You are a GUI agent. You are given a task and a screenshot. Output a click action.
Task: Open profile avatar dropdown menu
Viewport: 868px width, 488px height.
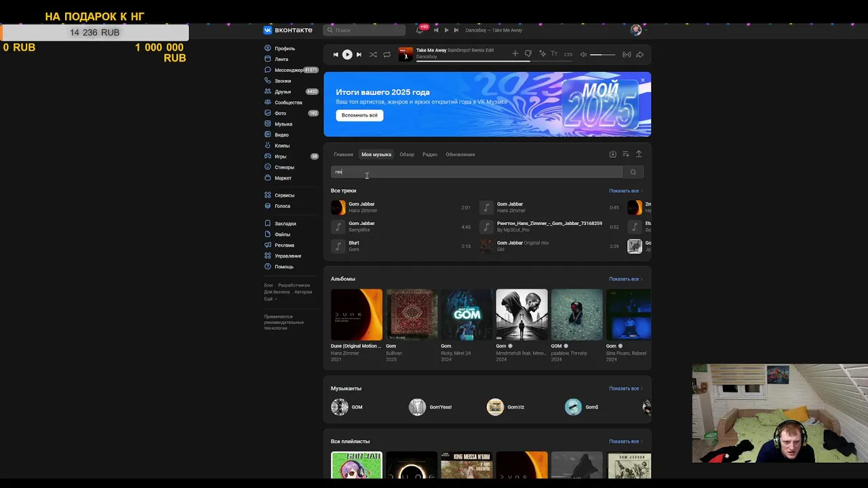tap(638, 30)
